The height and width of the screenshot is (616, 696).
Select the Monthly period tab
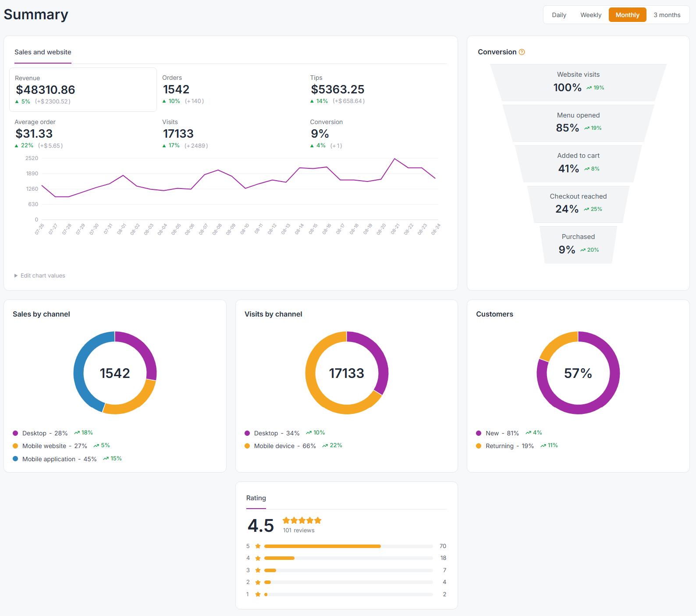(x=627, y=15)
